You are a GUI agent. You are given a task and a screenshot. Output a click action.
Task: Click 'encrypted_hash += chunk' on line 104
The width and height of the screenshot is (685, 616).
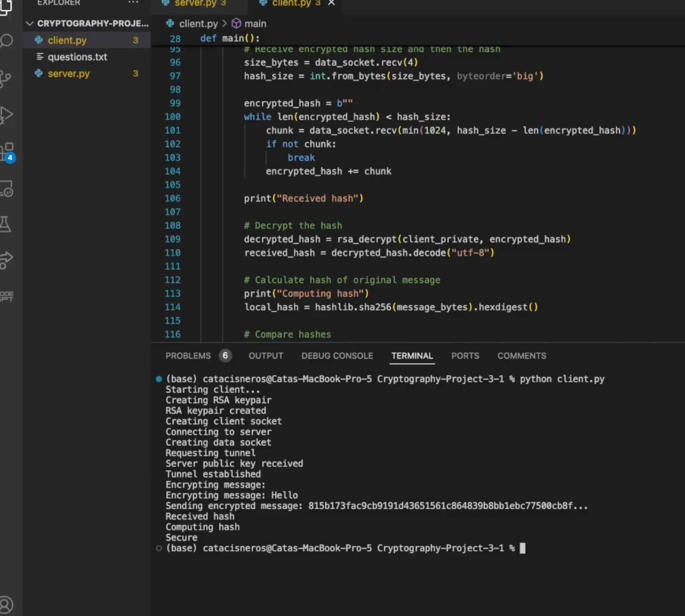pyautogui.click(x=328, y=171)
